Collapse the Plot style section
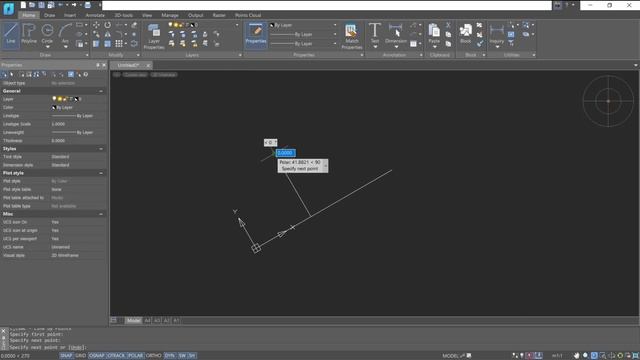640x360 pixels. click(x=101, y=173)
